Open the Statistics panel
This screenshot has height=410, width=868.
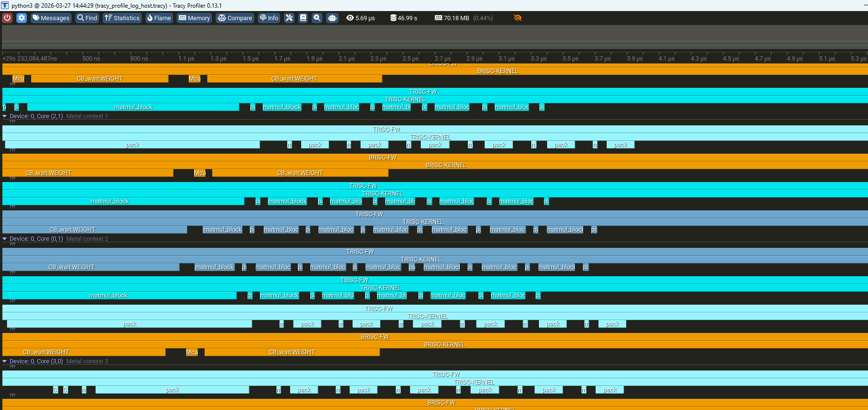point(122,18)
